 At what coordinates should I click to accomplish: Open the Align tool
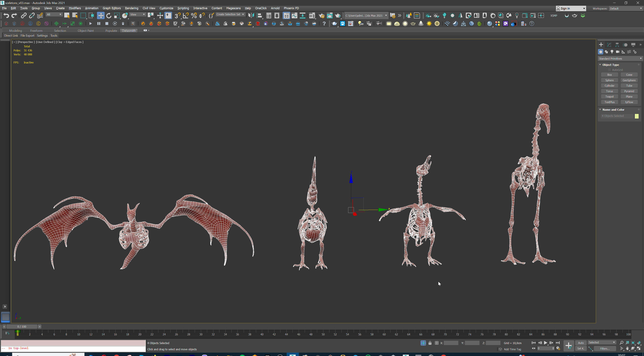[259, 15]
